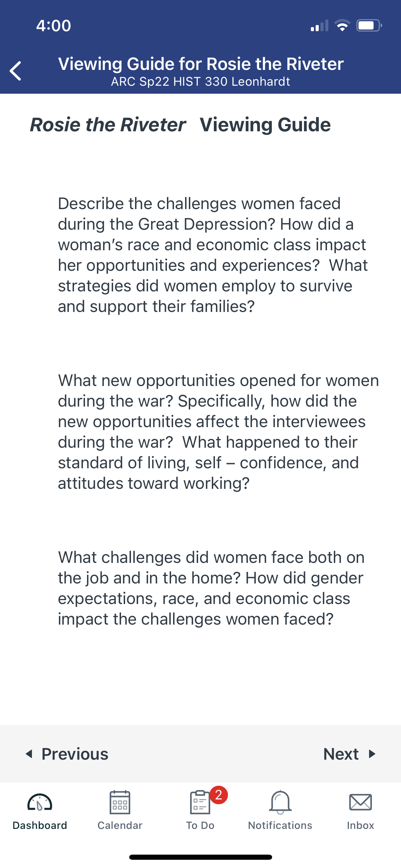Open the Dashboard gauge icon
Screen dimensions: 401x868
pos(40,802)
